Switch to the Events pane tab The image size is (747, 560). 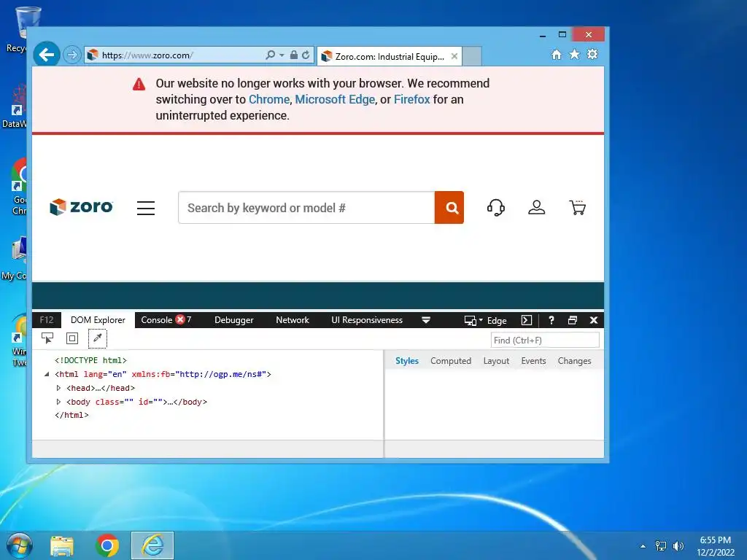point(533,361)
